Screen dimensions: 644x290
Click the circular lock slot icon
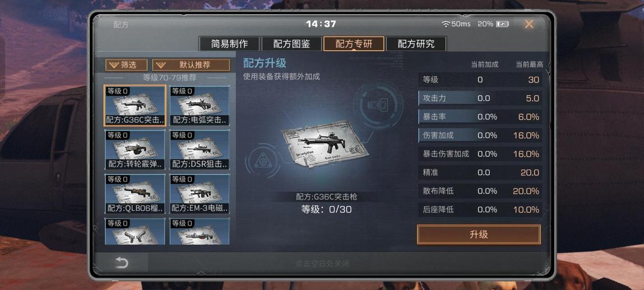coord(377,105)
